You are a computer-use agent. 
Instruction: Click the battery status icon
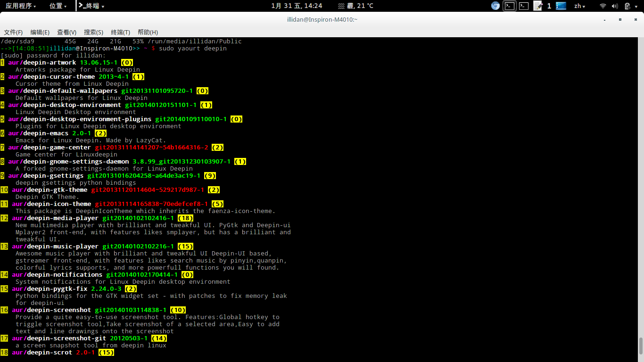click(x=627, y=6)
